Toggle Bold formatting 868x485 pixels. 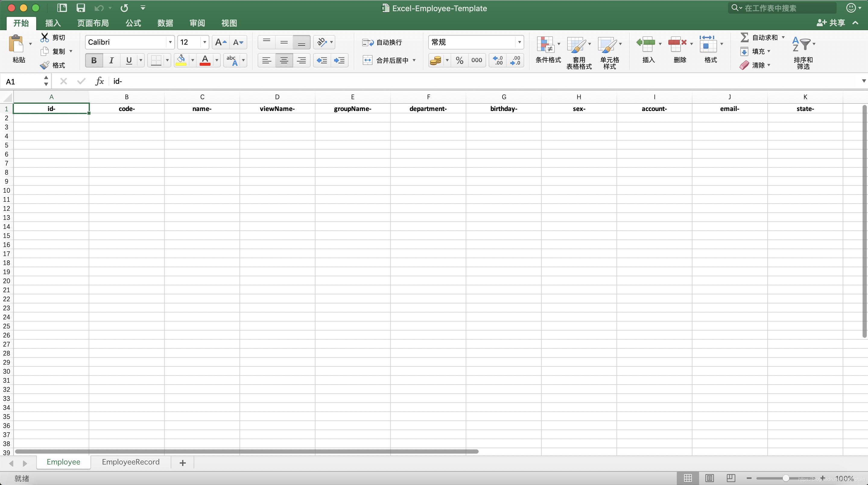tap(94, 60)
